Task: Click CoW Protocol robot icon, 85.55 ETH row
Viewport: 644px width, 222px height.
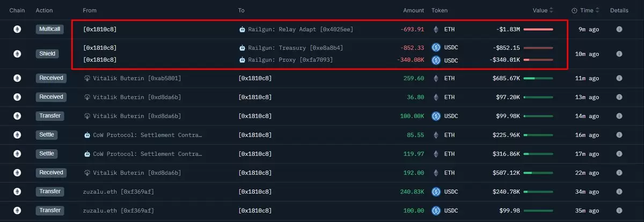Action: pyautogui.click(x=88, y=135)
